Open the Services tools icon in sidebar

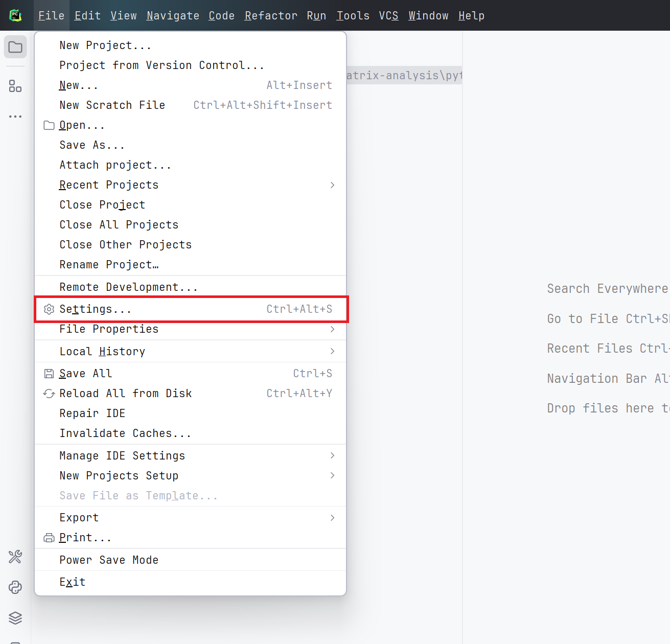click(15, 557)
